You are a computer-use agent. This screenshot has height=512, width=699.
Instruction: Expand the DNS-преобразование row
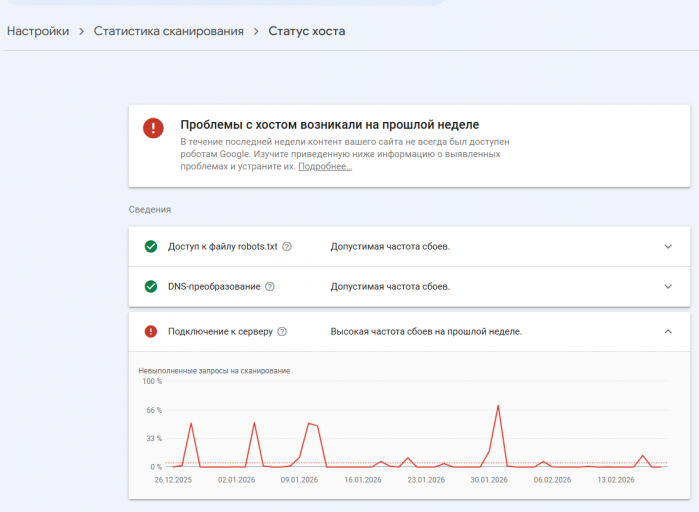coord(668,287)
